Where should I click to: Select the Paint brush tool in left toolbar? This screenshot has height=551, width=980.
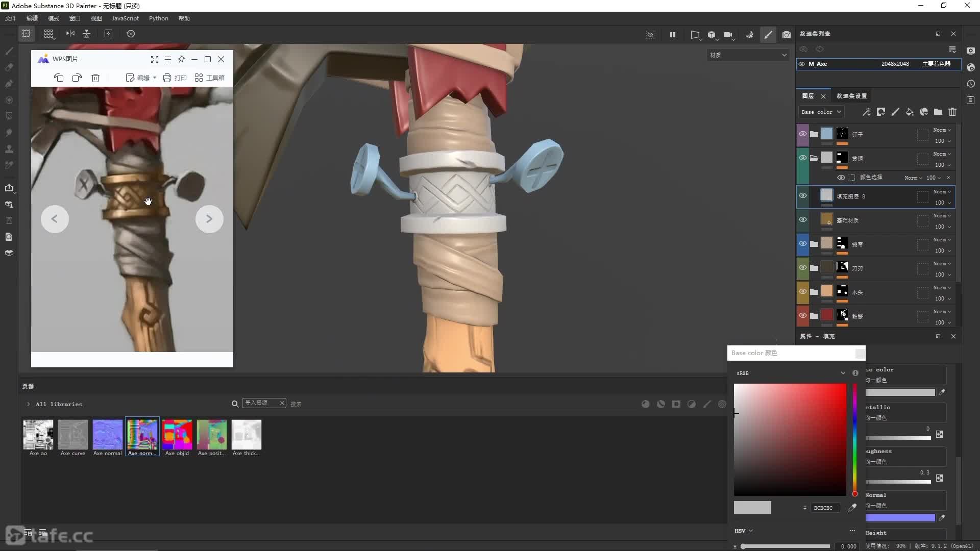point(9,51)
